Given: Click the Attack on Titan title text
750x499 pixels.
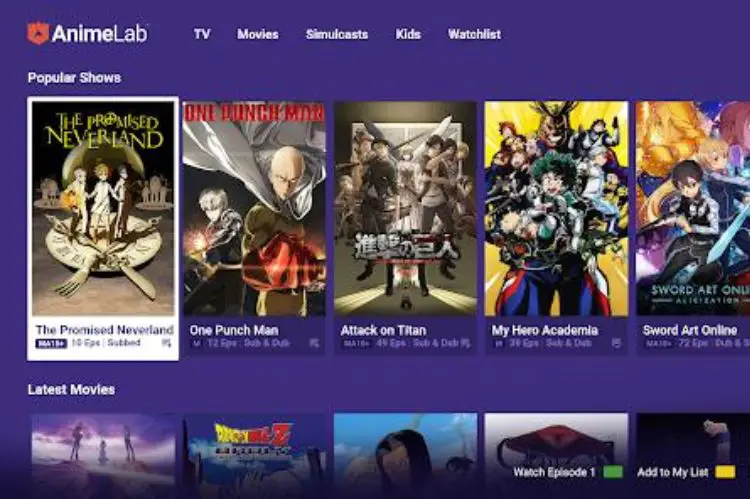Looking at the screenshot, I should pos(383,330).
